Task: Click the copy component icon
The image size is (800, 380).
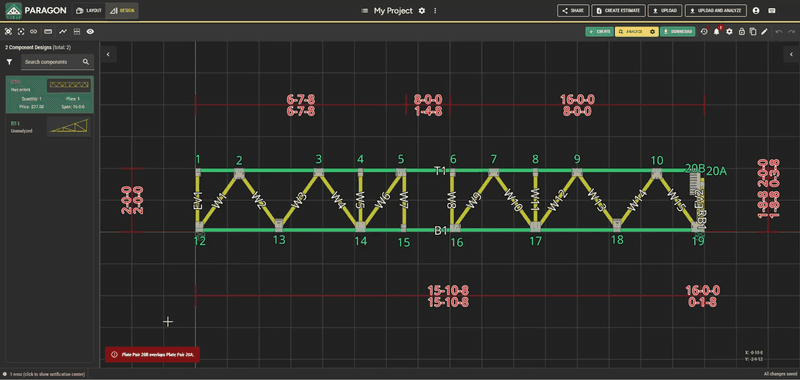Action: [x=753, y=32]
